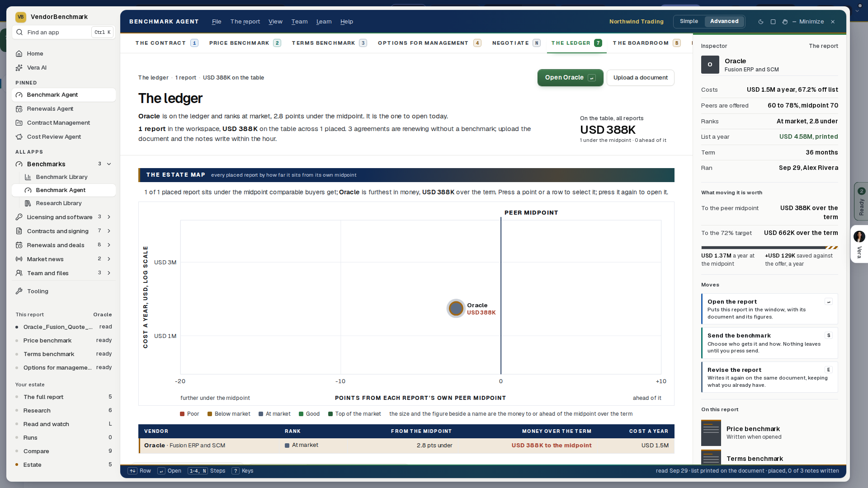Expand Market news group

coord(109,259)
